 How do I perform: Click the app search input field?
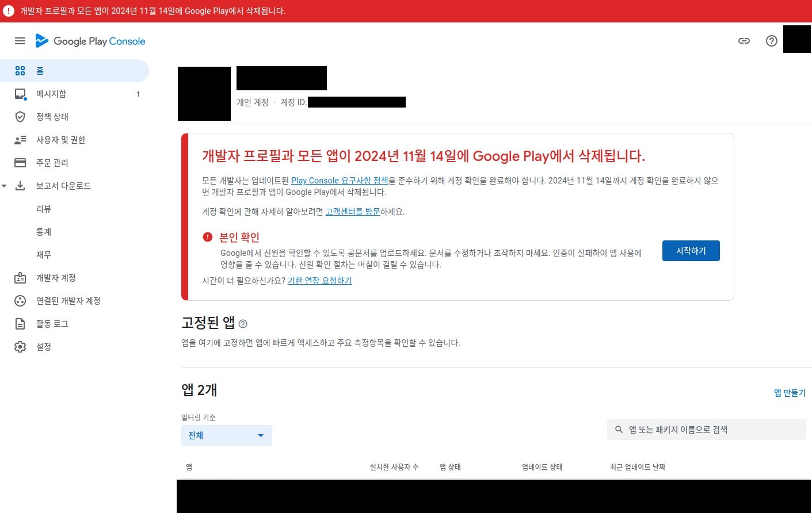pos(707,430)
